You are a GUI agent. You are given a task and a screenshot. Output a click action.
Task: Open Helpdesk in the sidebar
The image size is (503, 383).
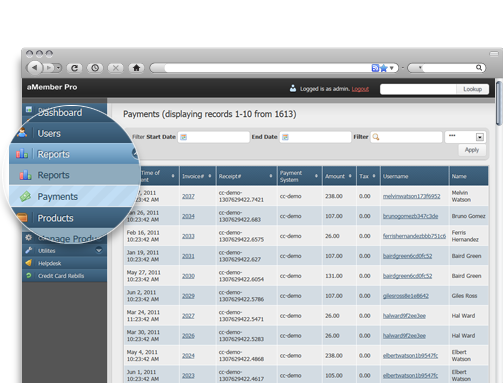[49, 263]
